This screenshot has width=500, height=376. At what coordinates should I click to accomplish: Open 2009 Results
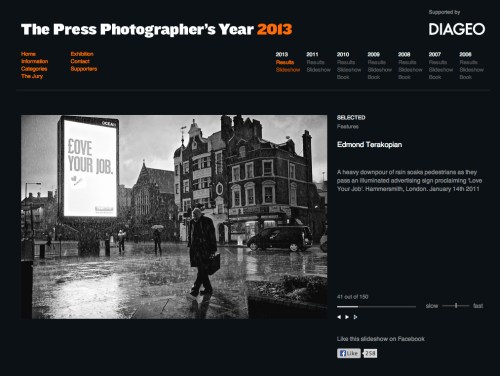pos(377,62)
